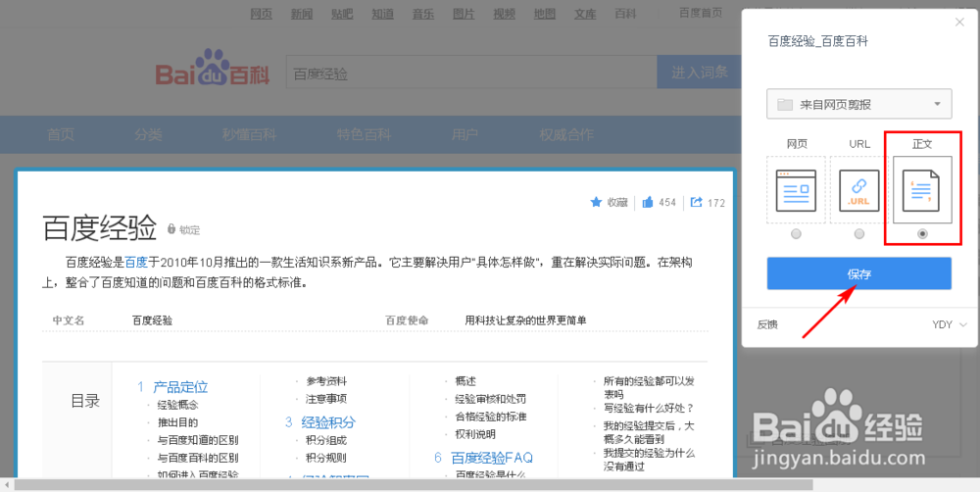Viewport: 980px width, 492px height.
Task: Select the 正文 clipping mode icon
Action: pos(921,190)
